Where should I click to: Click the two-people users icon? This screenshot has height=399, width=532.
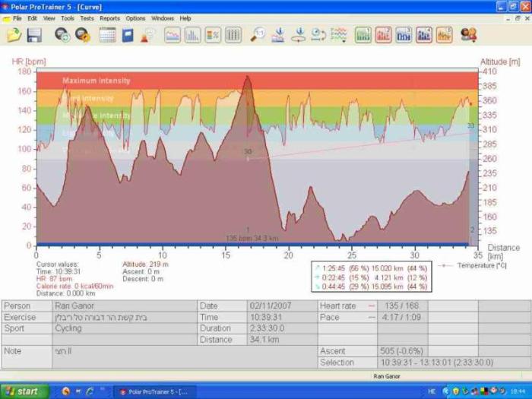[469, 34]
